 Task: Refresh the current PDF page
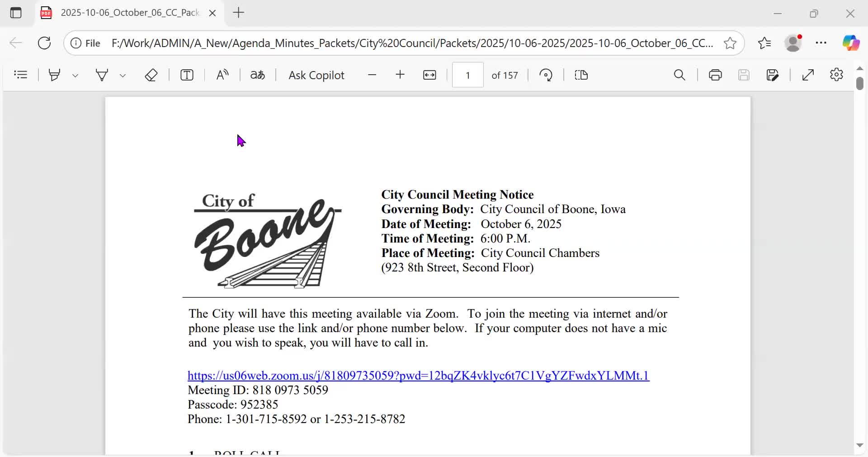44,43
